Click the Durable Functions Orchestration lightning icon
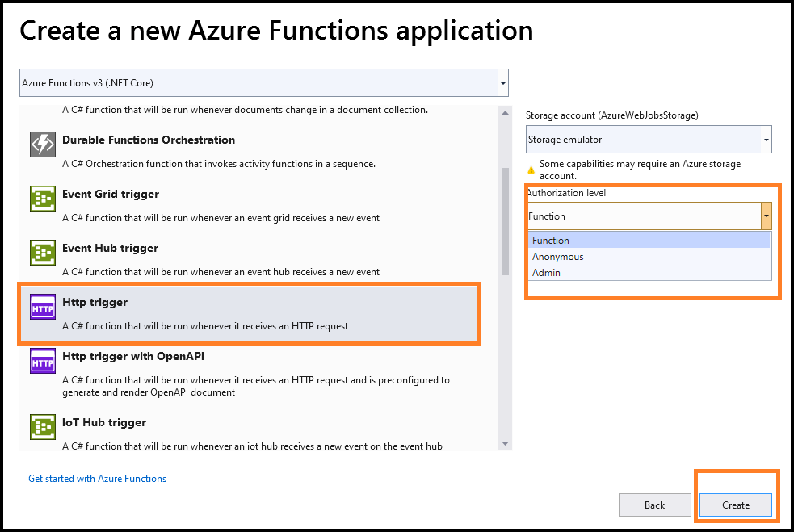Viewport: 794px width, 532px height. point(43,145)
